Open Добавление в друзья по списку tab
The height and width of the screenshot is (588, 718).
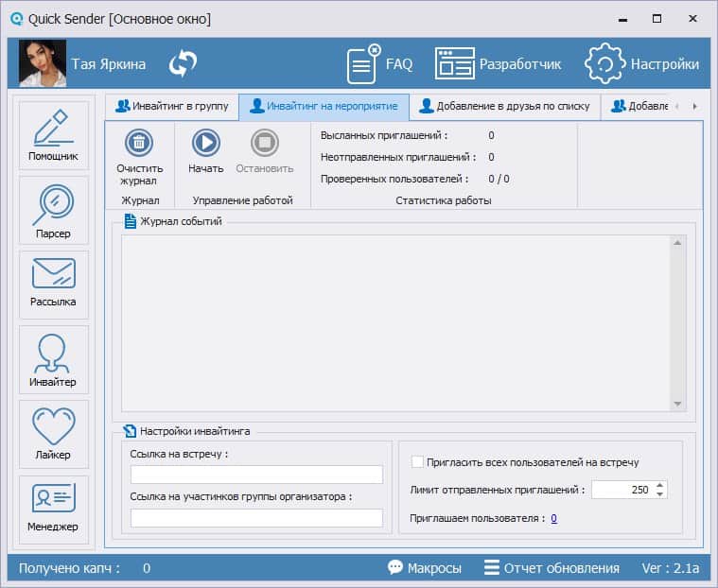(x=504, y=106)
